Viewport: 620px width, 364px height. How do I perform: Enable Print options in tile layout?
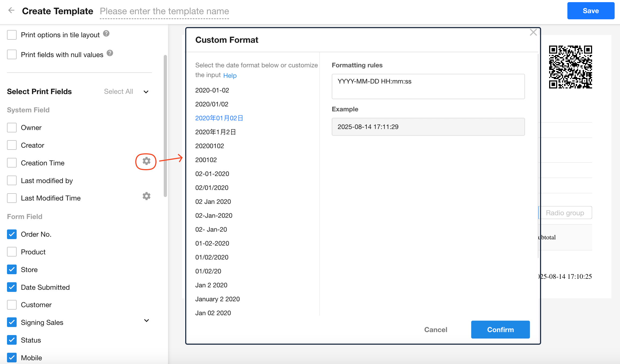point(12,35)
